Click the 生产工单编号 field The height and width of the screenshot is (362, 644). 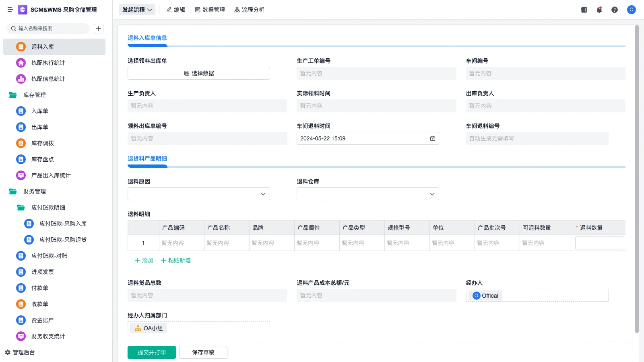coord(377,73)
